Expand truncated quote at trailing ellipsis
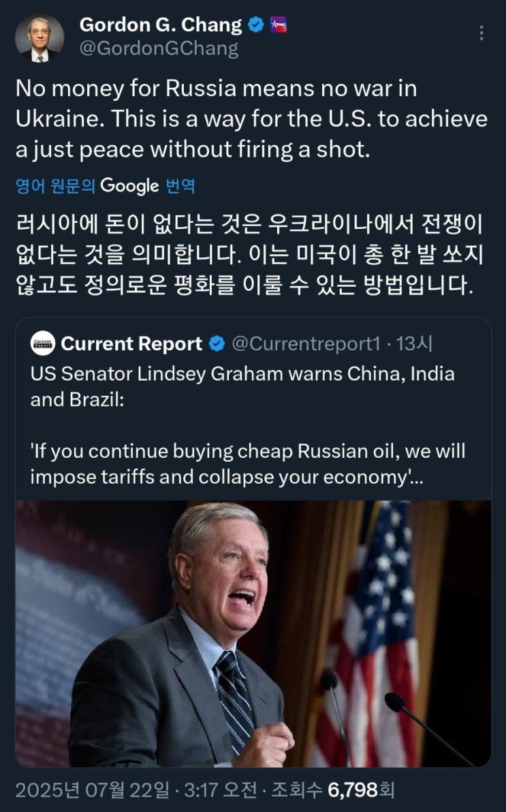 (x=417, y=477)
